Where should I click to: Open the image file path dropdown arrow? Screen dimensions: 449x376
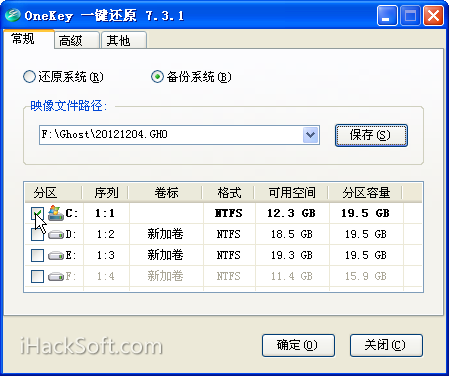coord(311,135)
